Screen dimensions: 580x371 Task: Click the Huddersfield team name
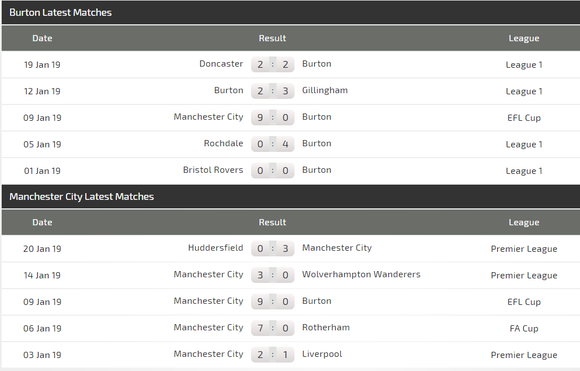pyautogui.click(x=216, y=248)
